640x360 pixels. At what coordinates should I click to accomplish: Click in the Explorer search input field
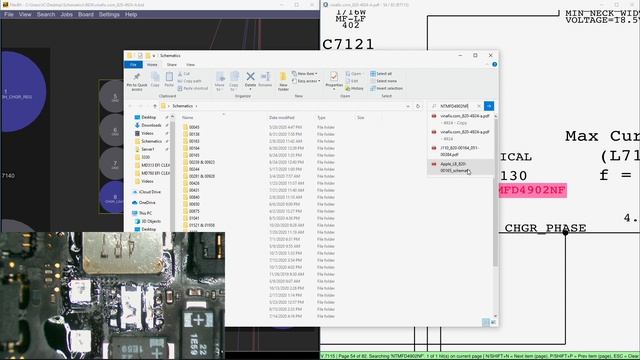(455, 106)
